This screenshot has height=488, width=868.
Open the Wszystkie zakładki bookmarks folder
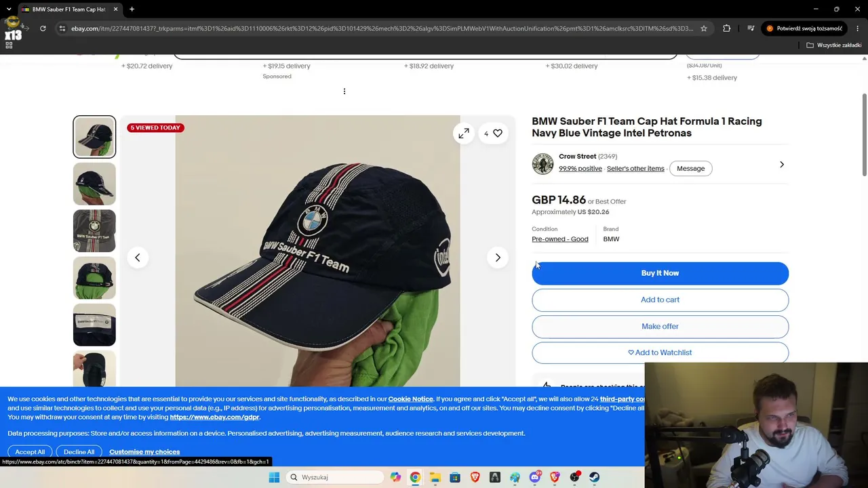tap(834, 45)
